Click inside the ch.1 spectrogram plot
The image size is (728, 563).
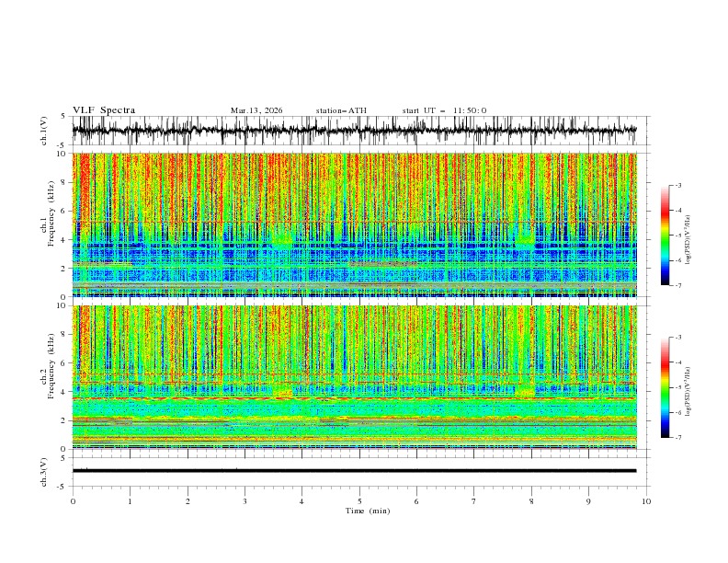[354, 224]
